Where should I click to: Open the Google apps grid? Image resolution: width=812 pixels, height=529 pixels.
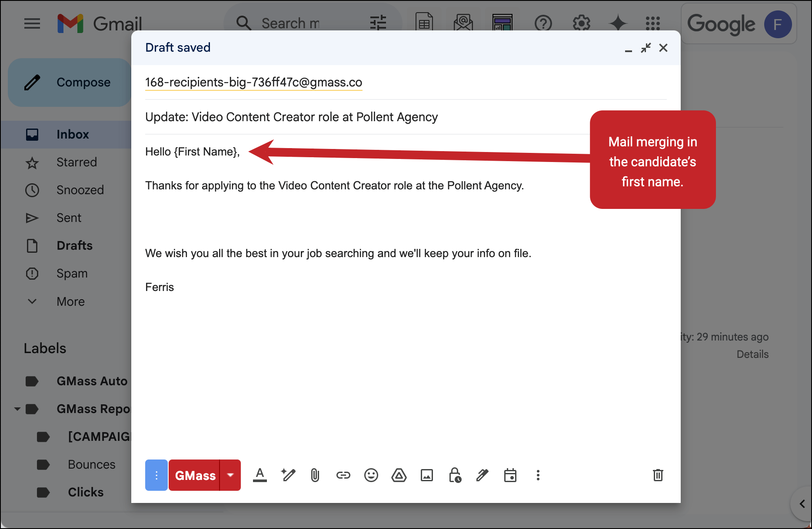pyautogui.click(x=652, y=23)
